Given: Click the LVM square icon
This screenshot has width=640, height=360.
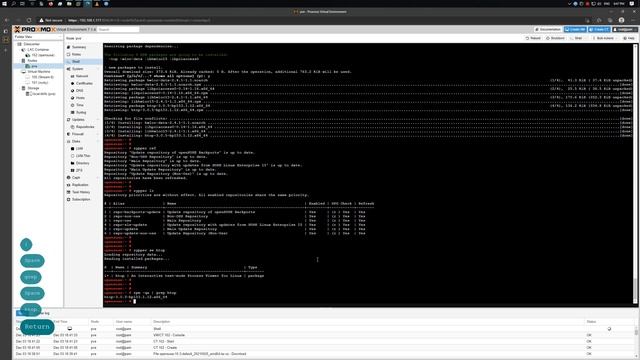Looking at the screenshot, I should pyautogui.click(x=72, y=149).
